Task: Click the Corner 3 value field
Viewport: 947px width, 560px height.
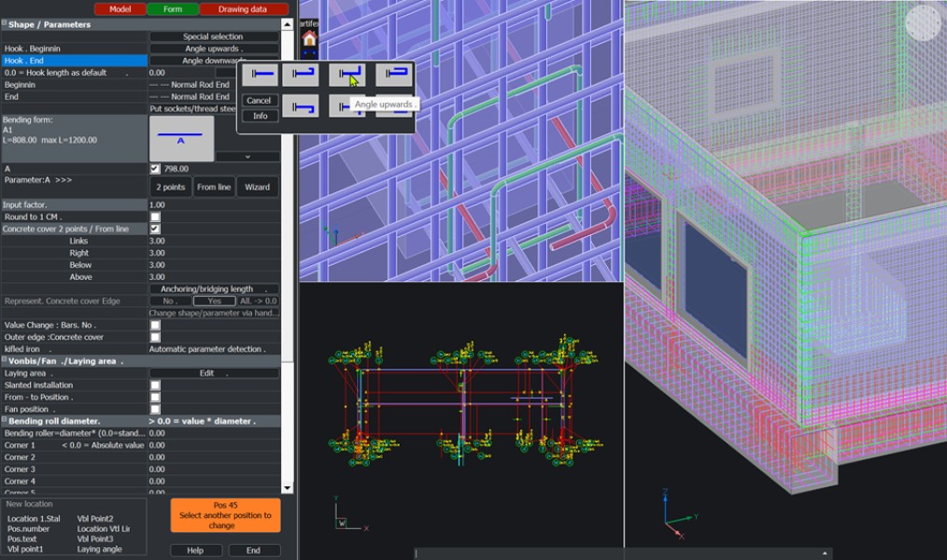Action: pos(215,469)
